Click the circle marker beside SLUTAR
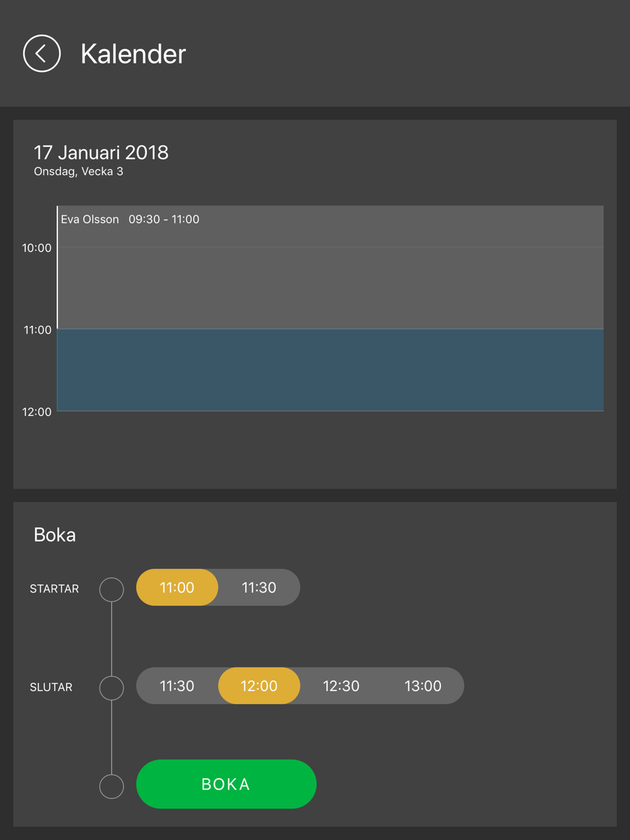This screenshot has height=840, width=630. pos(112,688)
